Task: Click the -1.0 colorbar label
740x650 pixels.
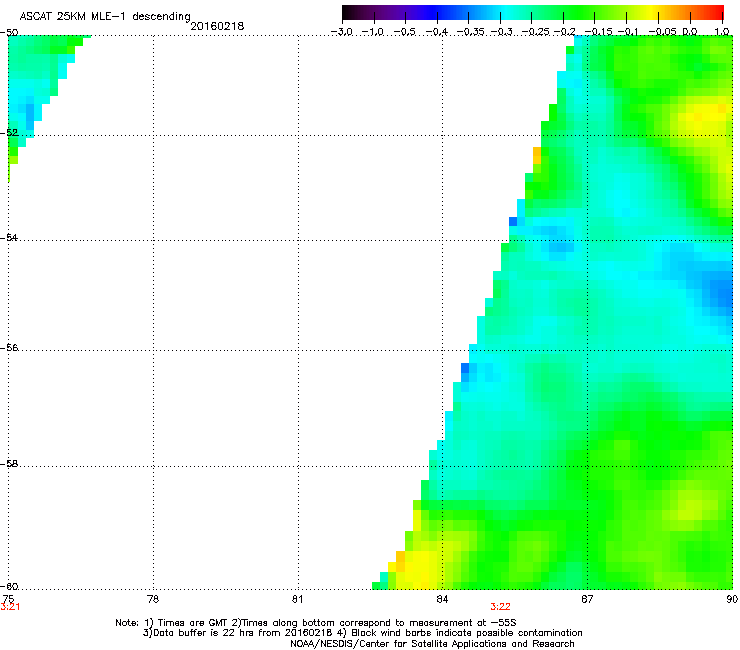Action: pyautogui.click(x=373, y=32)
